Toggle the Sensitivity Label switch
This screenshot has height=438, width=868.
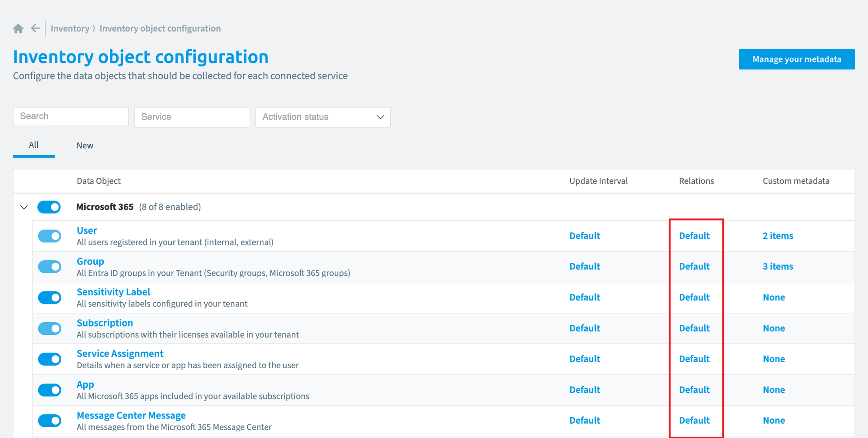point(50,297)
